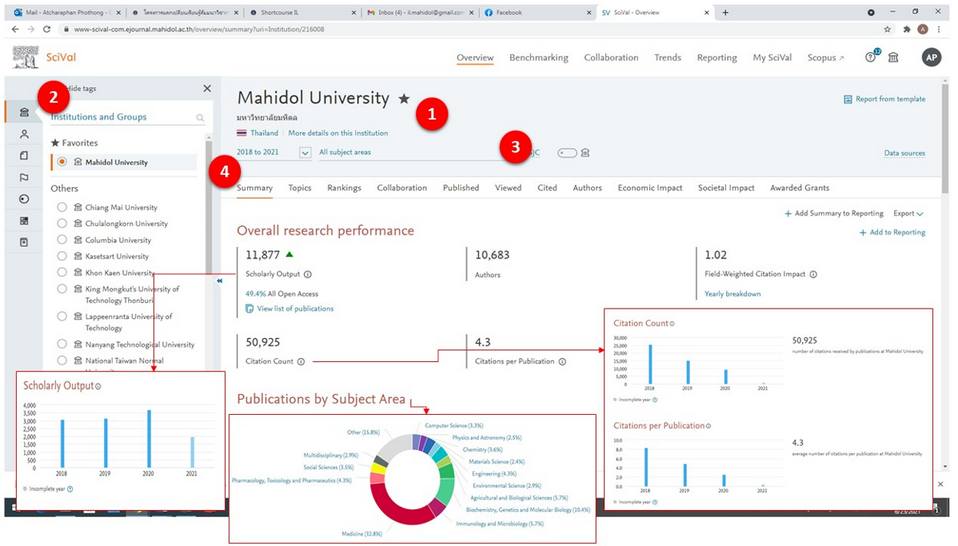Collapse the side panel using double arrow

(220, 282)
